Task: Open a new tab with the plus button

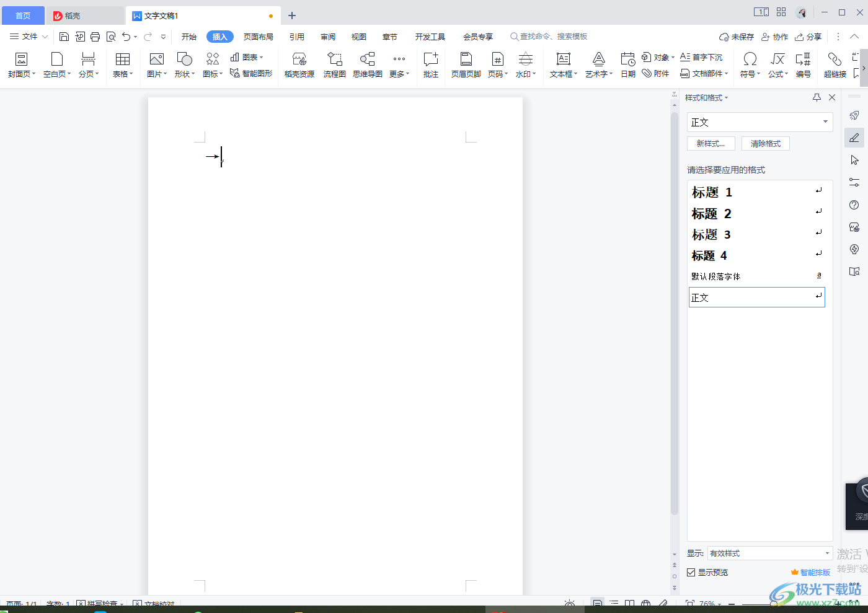Action: [x=292, y=15]
